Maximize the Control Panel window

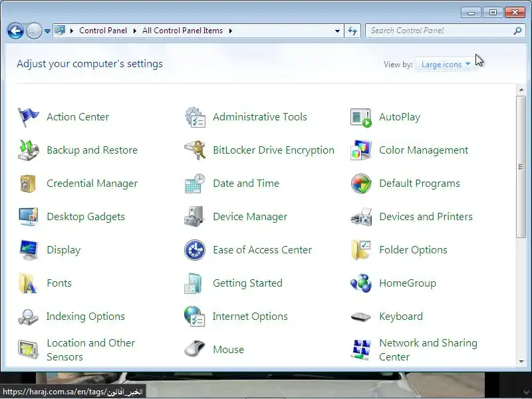pyautogui.click(x=493, y=13)
